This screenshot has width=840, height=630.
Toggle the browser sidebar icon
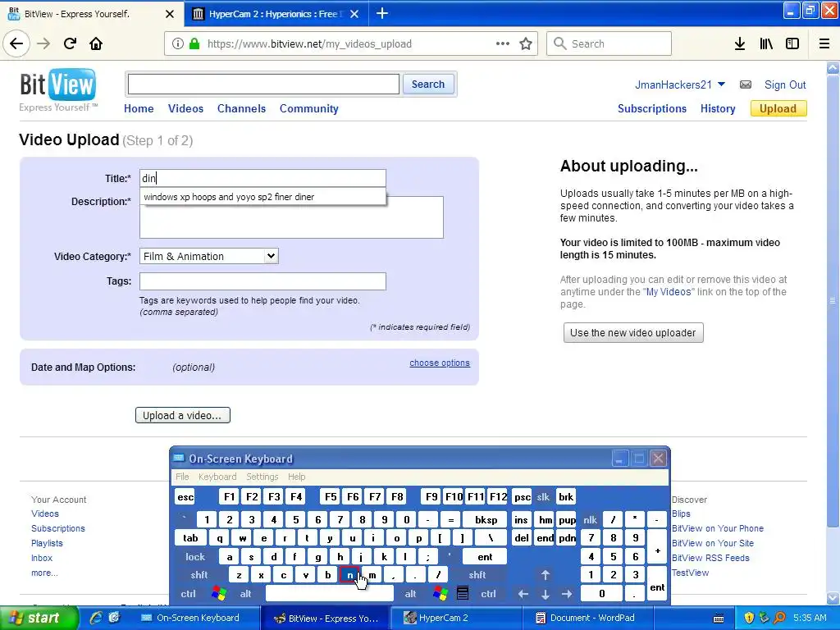pos(792,43)
